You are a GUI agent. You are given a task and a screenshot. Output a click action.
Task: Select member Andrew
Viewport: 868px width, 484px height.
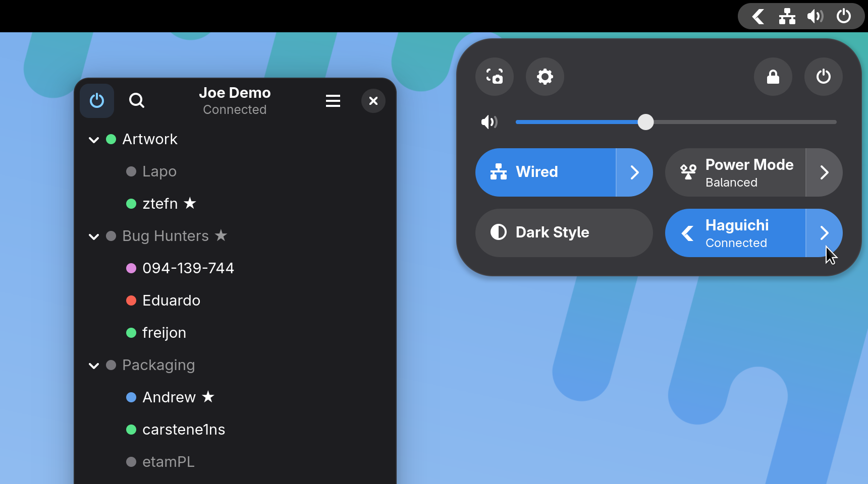pos(235,397)
